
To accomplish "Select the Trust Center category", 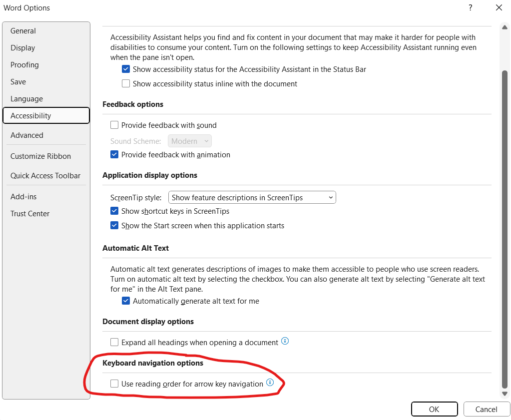I will 30,214.
